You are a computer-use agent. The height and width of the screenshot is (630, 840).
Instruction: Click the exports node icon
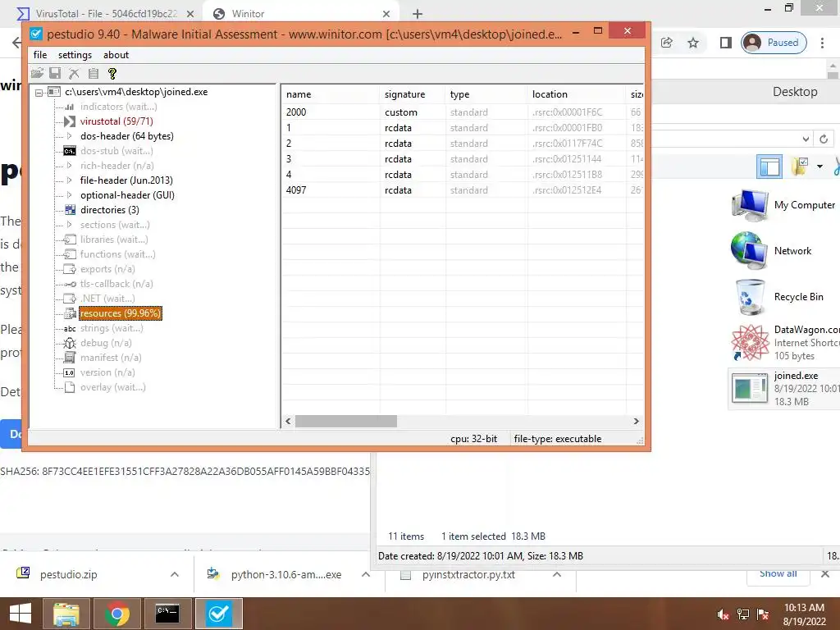(x=70, y=269)
